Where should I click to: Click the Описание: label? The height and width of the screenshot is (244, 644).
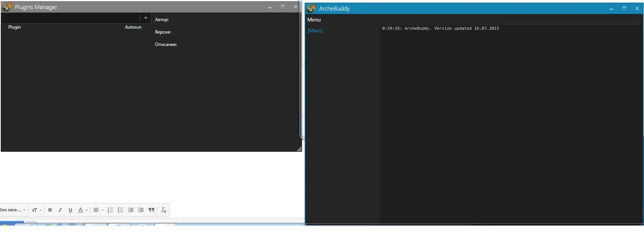(x=166, y=44)
